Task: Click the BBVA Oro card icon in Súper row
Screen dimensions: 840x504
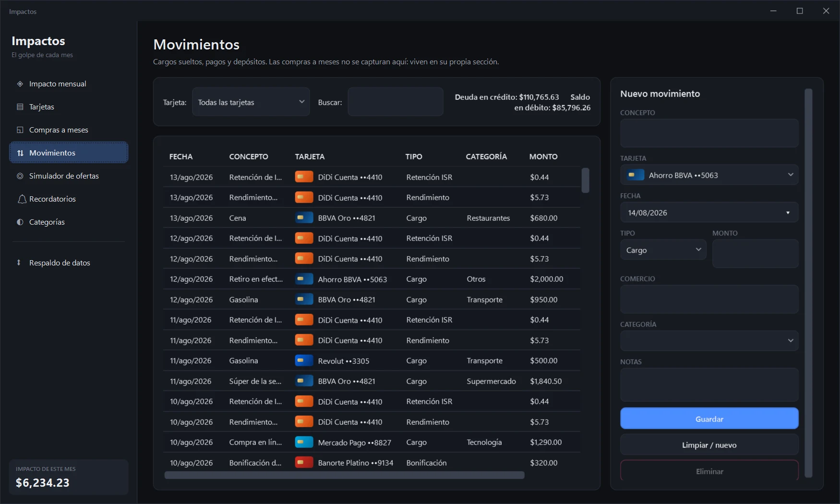Action: pyautogui.click(x=304, y=381)
